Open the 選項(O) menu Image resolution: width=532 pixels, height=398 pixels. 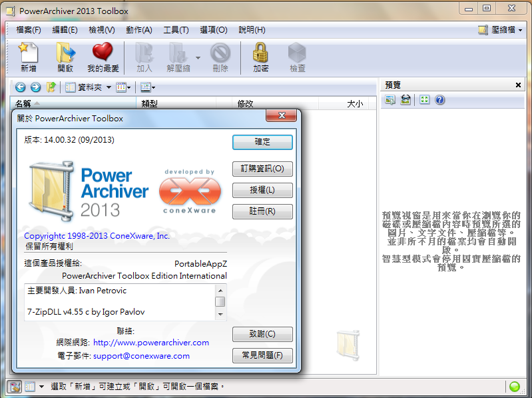(x=214, y=30)
